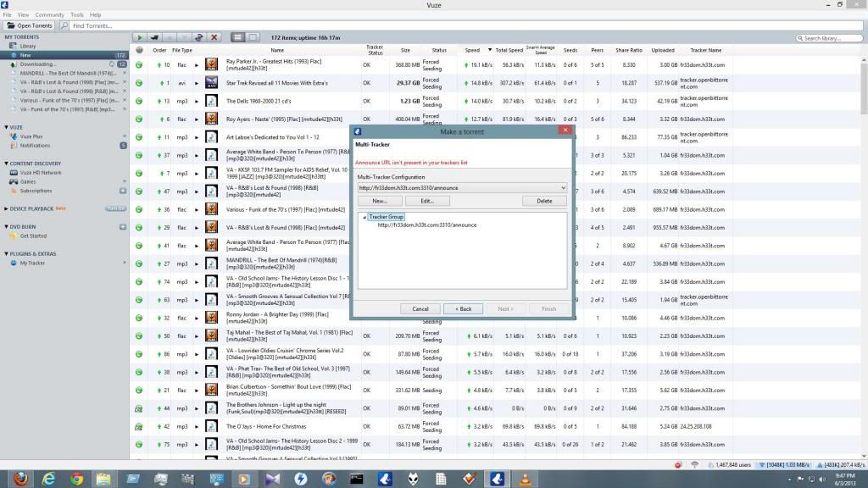Viewport: 868px width, 488px height.
Task: Open Vuze Plus in sidebar
Action: coord(31,136)
